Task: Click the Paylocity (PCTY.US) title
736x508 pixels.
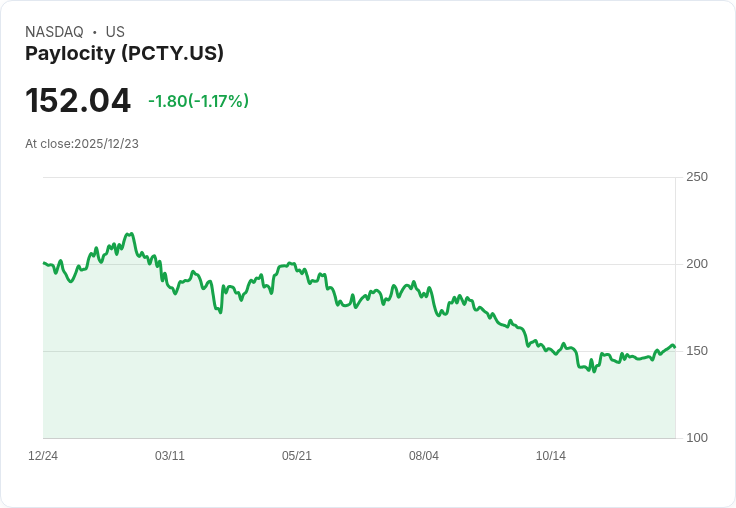Action: pos(124,53)
